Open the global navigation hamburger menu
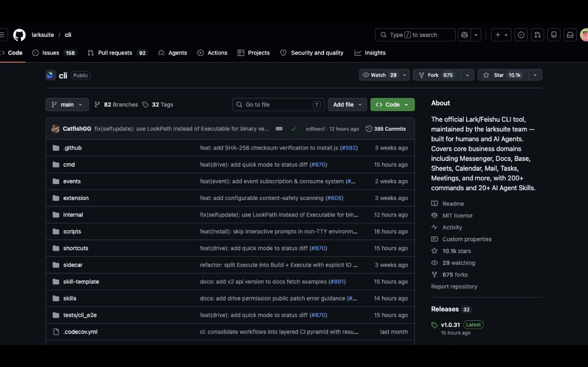 click(x=3, y=35)
